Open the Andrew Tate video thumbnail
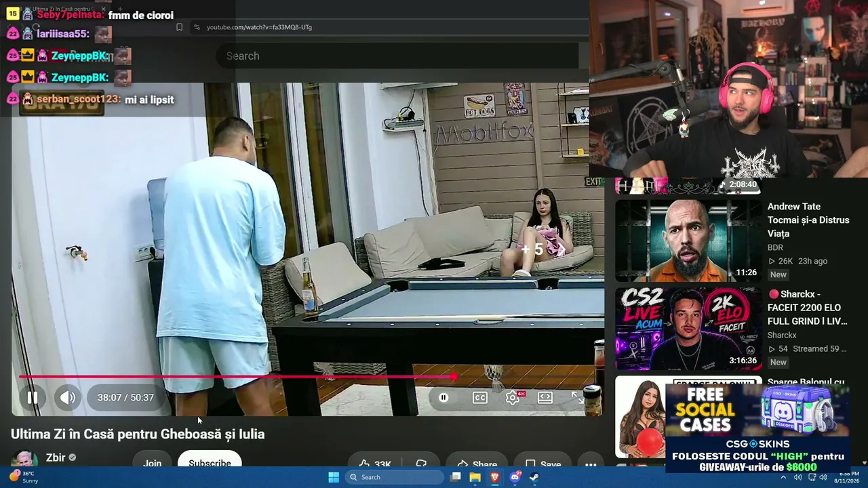The image size is (868, 488). coord(688,241)
